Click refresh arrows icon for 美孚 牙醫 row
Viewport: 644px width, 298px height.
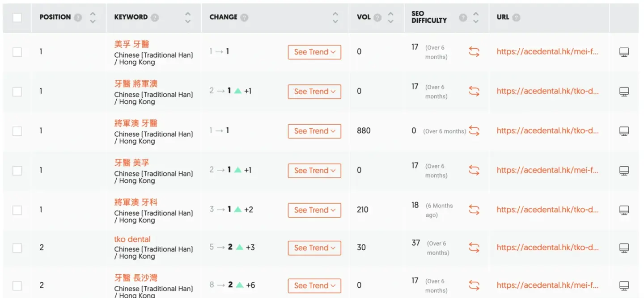tap(474, 52)
